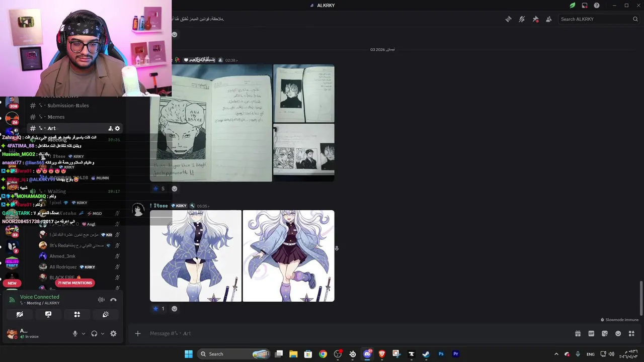The height and width of the screenshot is (362, 644).
Task: Click 71 New Mentions button
Action: point(75,283)
